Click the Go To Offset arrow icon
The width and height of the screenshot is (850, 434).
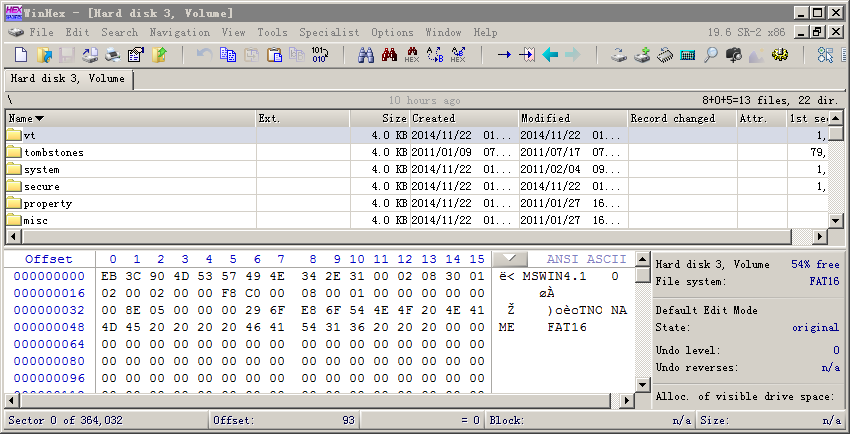tap(504, 55)
